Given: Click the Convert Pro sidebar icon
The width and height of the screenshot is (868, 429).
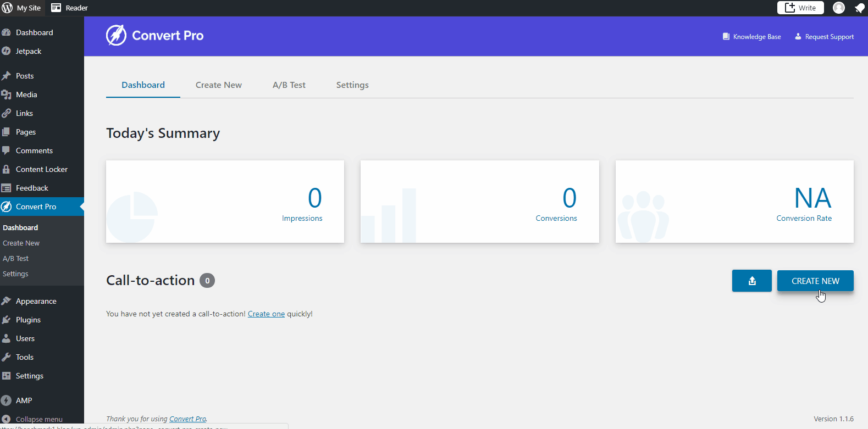Looking at the screenshot, I should 6,207.
